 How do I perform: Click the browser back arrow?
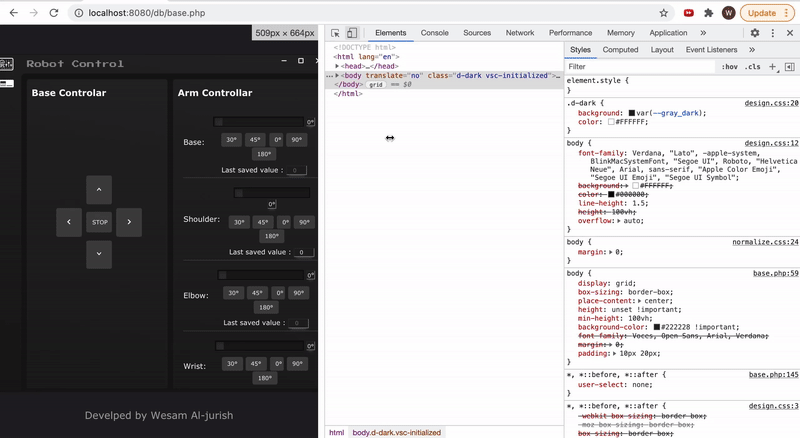14,13
